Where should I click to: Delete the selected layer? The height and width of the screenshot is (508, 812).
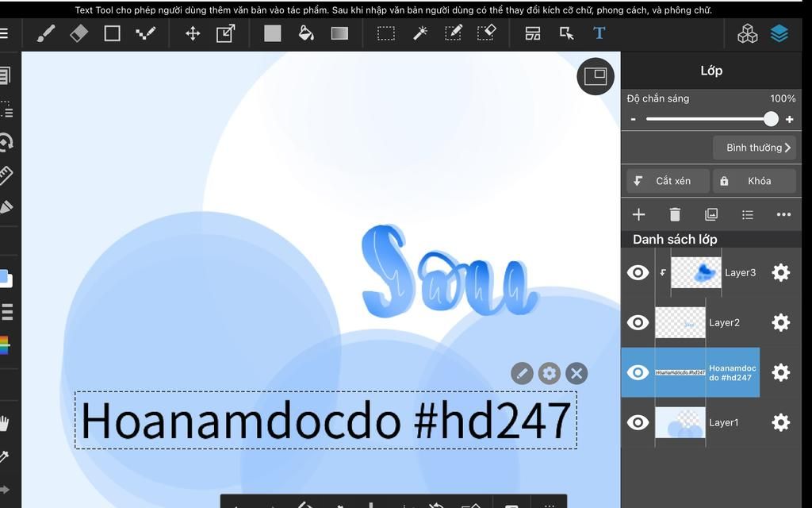click(x=675, y=214)
